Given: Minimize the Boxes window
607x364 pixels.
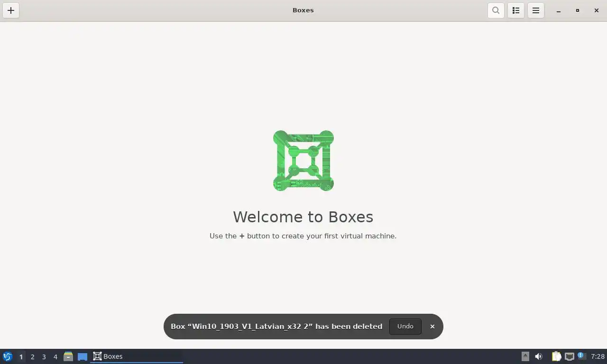Looking at the screenshot, I should tap(559, 10).
